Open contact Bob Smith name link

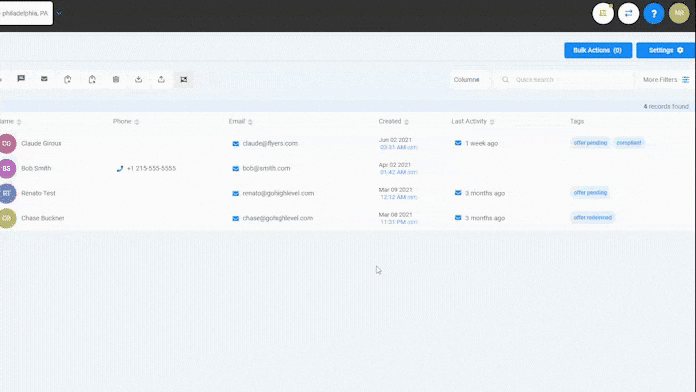point(36,168)
